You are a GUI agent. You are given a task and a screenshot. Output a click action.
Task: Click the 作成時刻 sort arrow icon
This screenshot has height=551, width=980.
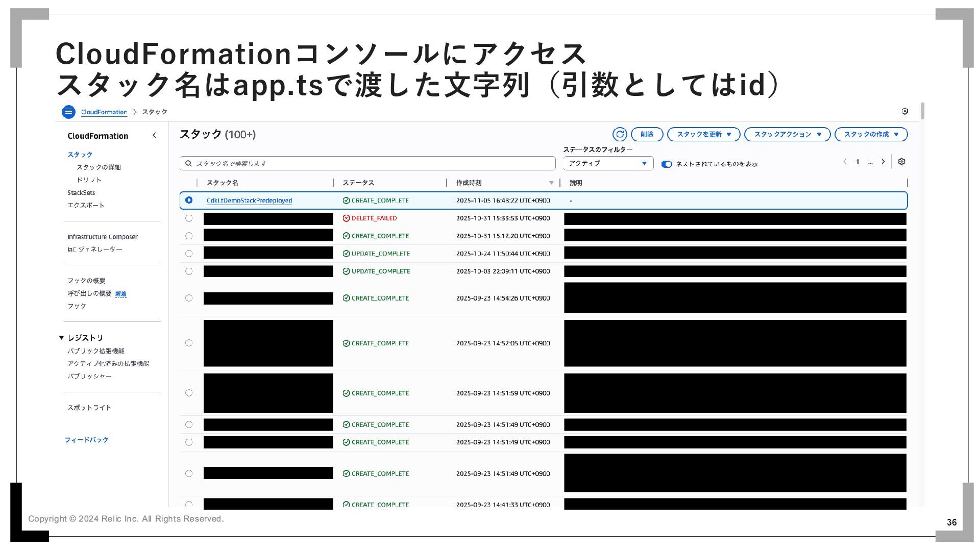click(x=551, y=183)
